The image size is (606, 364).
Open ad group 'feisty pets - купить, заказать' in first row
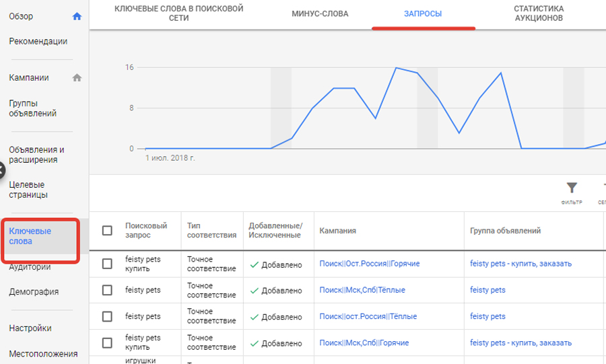pos(520,264)
